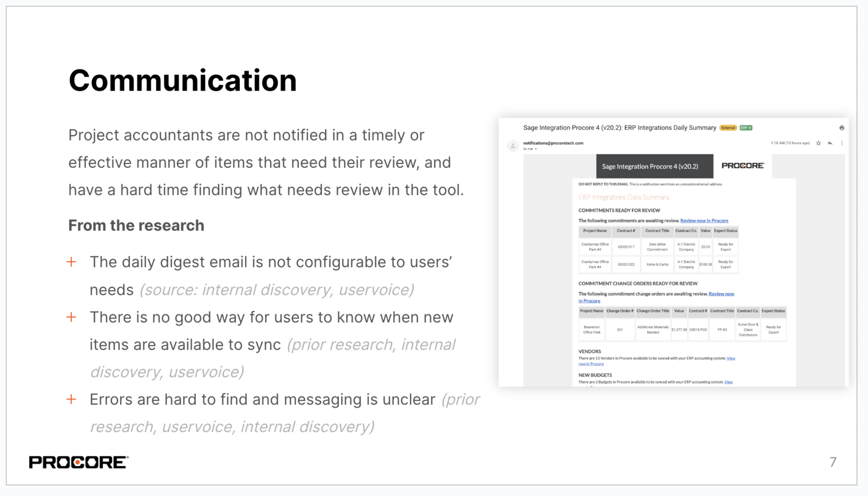
Task: Click the plus bullet beside 'The daily digest email'
Action: click(x=71, y=262)
